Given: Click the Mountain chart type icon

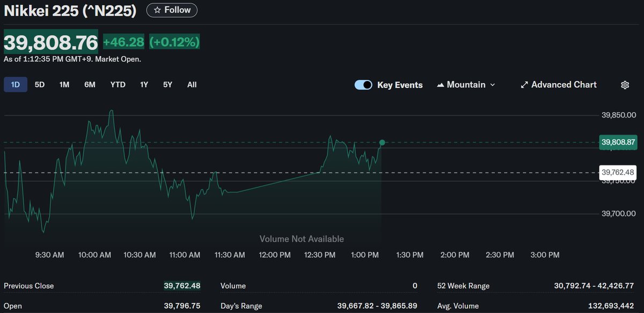Looking at the screenshot, I should point(441,85).
